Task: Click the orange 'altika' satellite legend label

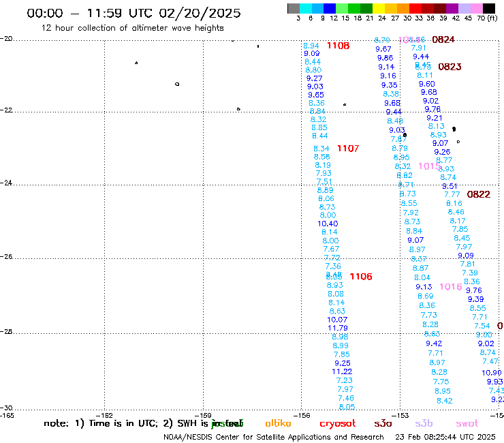Action: click(278, 423)
